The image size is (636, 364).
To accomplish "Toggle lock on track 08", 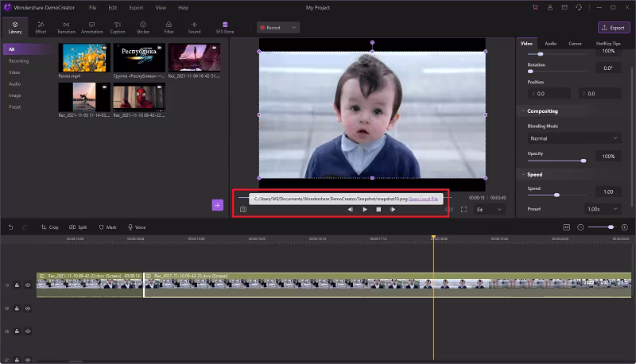I will point(17,331).
